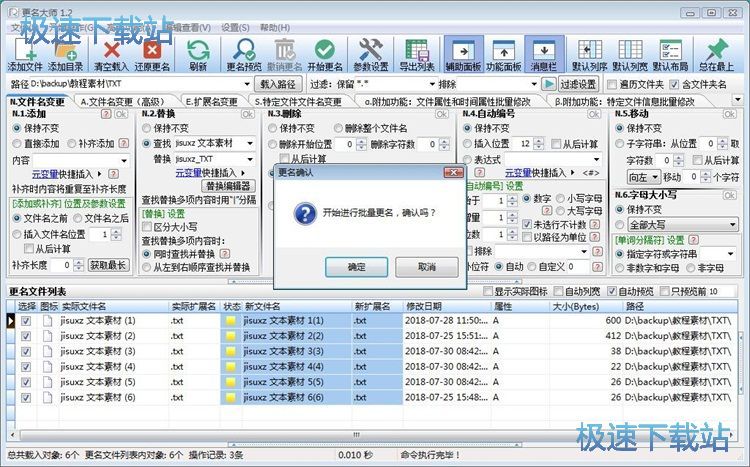The image size is (750, 467).
Task: Click help icon beside 补齐添加
Action: [123, 143]
